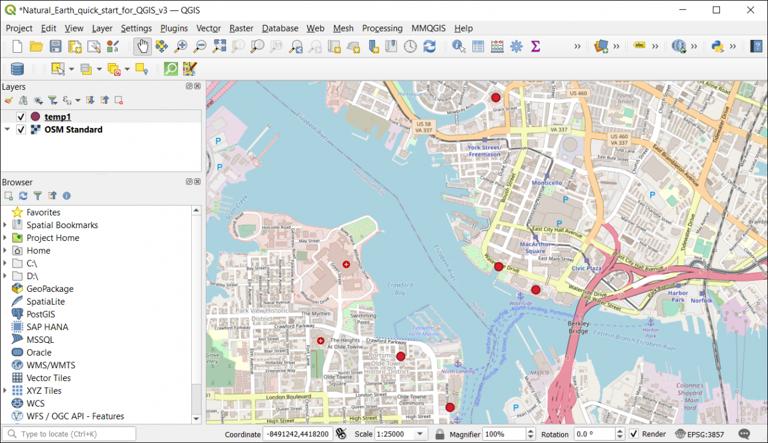Open the log messages speech bubble

point(744,434)
